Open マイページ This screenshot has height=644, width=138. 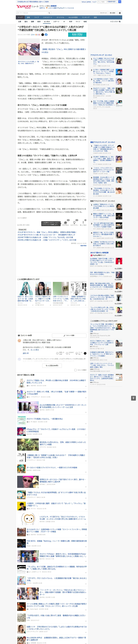tap(103, 13)
